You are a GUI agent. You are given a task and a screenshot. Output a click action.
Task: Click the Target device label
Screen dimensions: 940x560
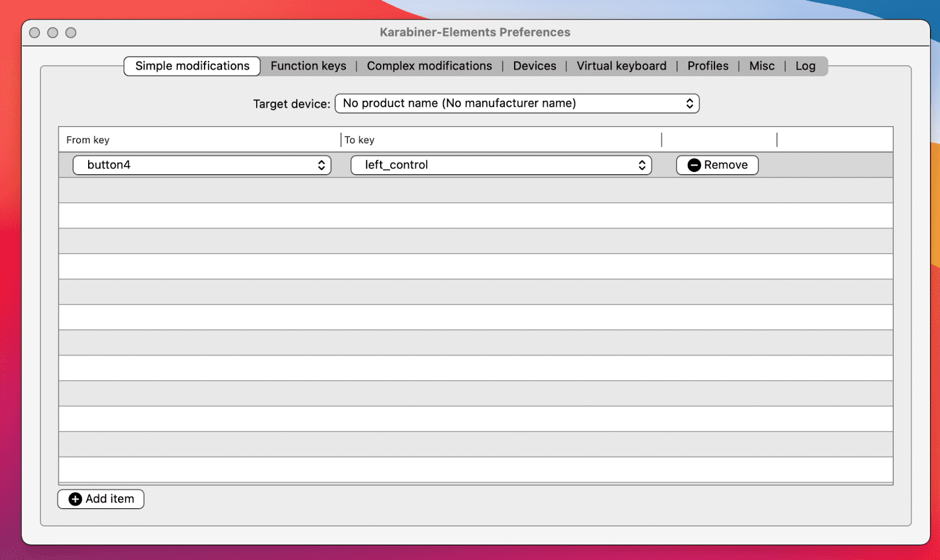[x=291, y=104]
